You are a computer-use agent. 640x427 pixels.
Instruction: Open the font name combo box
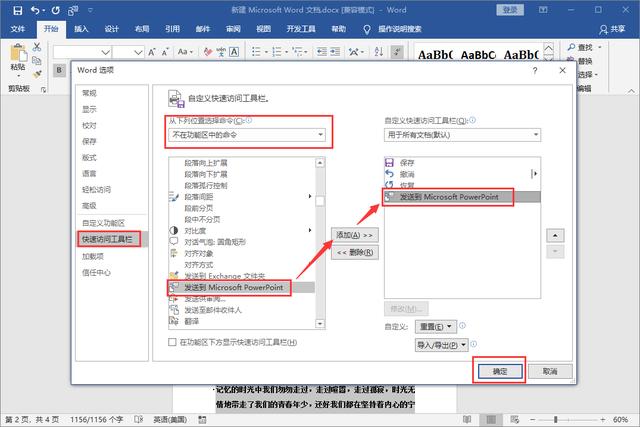coord(82,52)
